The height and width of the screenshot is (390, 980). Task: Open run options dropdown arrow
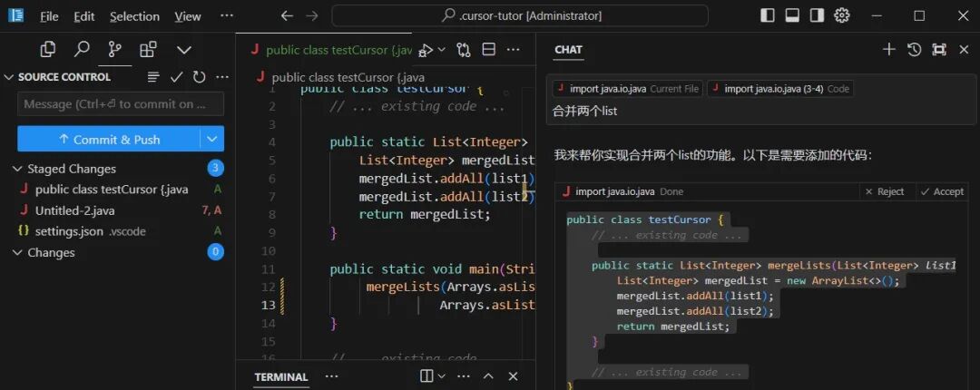[441, 50]
